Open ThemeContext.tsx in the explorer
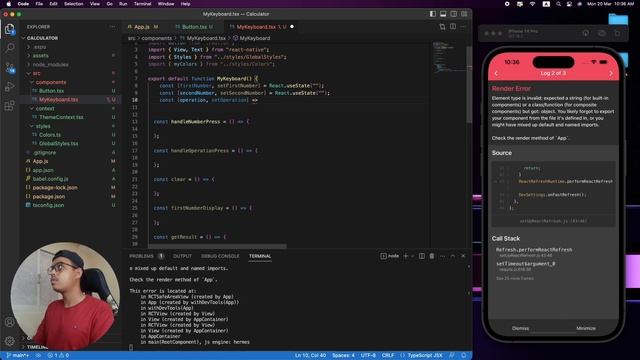 point(61,117)
